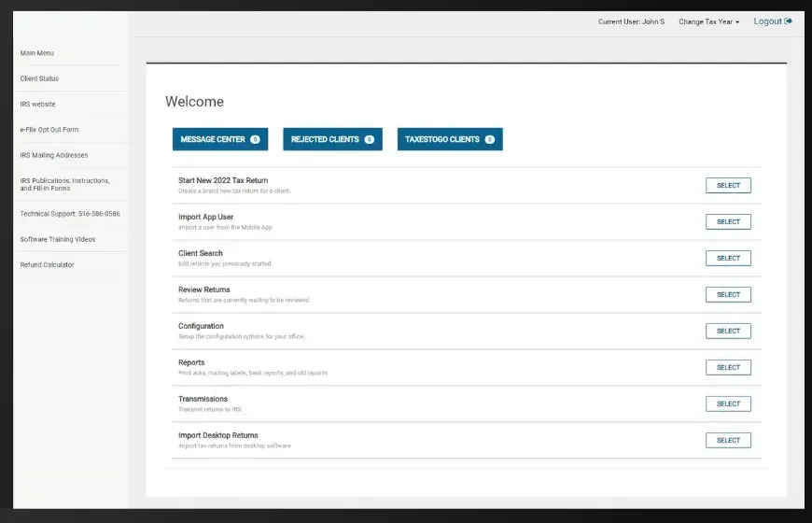Click the Message Center count badge
The image size is (812, 523).
(255, 139)
